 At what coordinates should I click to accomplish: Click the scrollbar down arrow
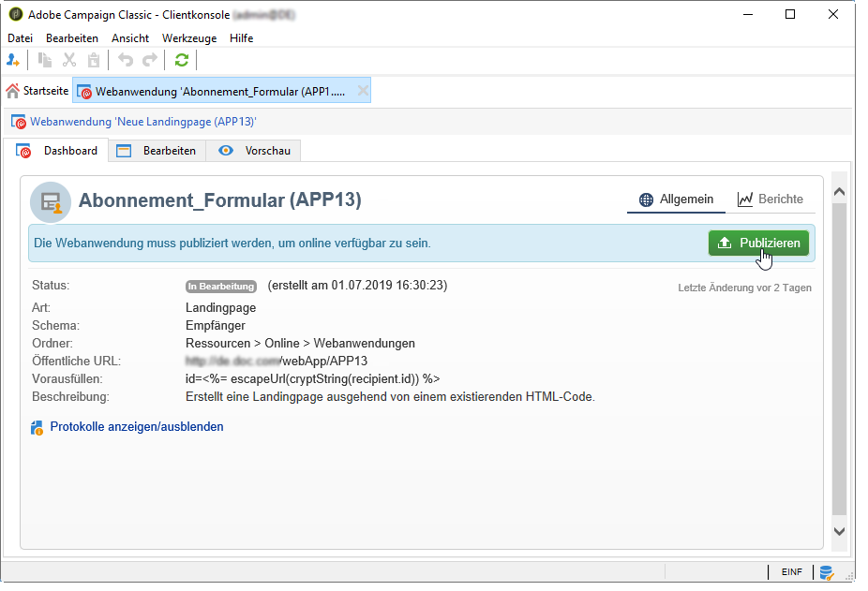point(839,531)
